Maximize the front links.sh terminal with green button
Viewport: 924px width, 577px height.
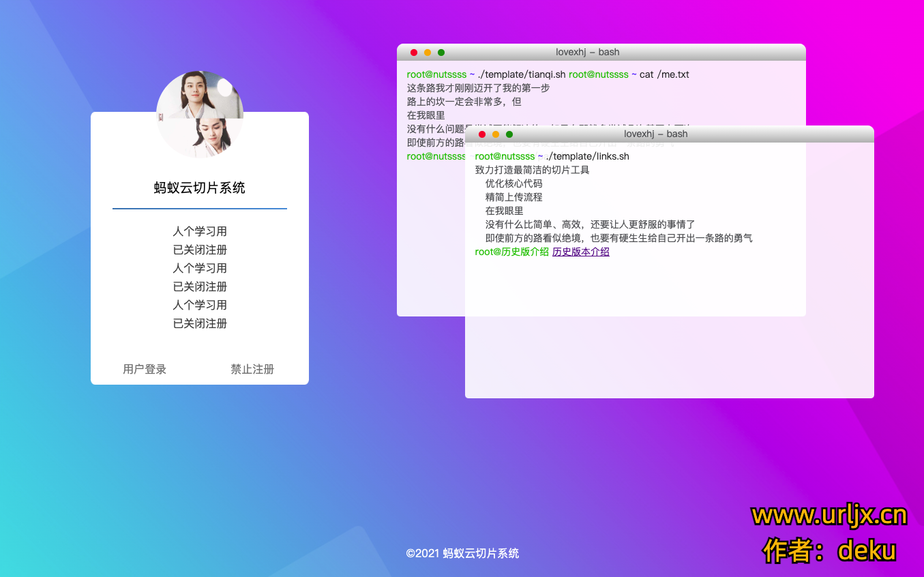pyautogui.click(x=509, y=134)
